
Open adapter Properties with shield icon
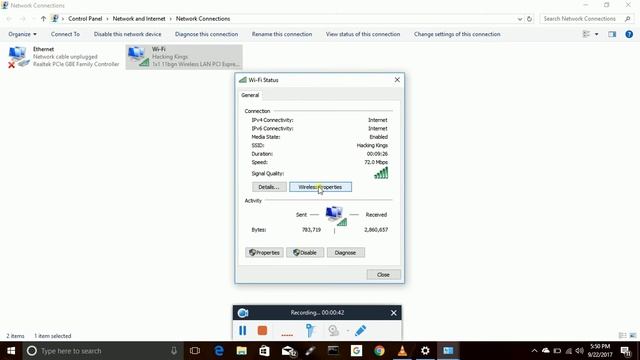coord(264,253)
